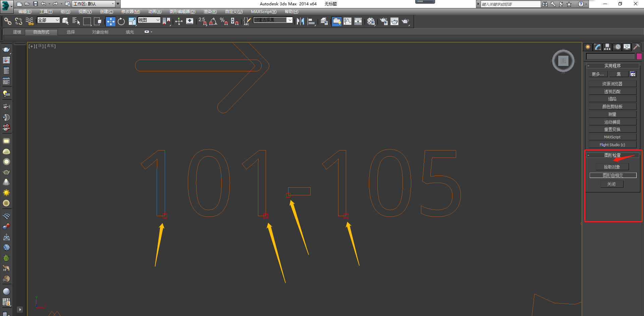Open Select by Name list icon

[x=76, y=21]
